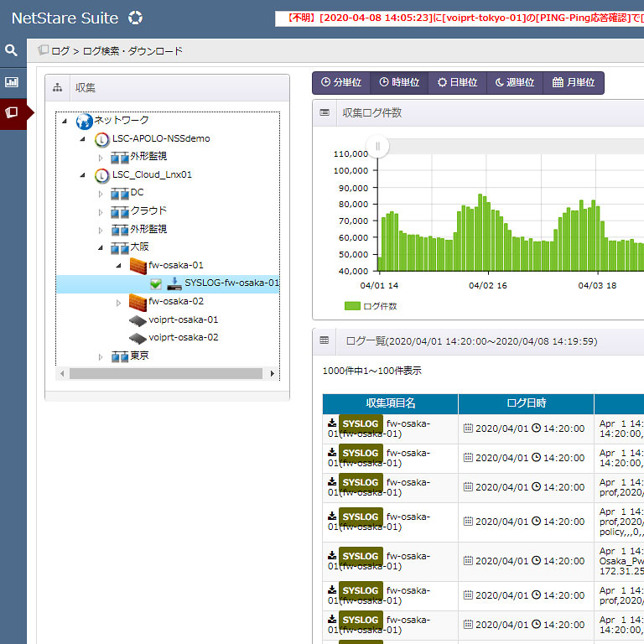
Task: Collapse the ネットワーク root node
Action: (x=65, y=121)
